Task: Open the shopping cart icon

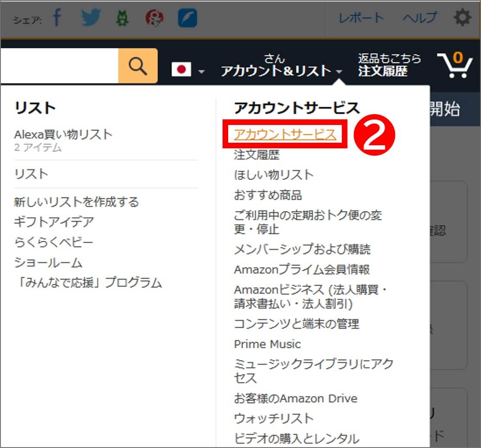Action: click(x=454, y=66)
